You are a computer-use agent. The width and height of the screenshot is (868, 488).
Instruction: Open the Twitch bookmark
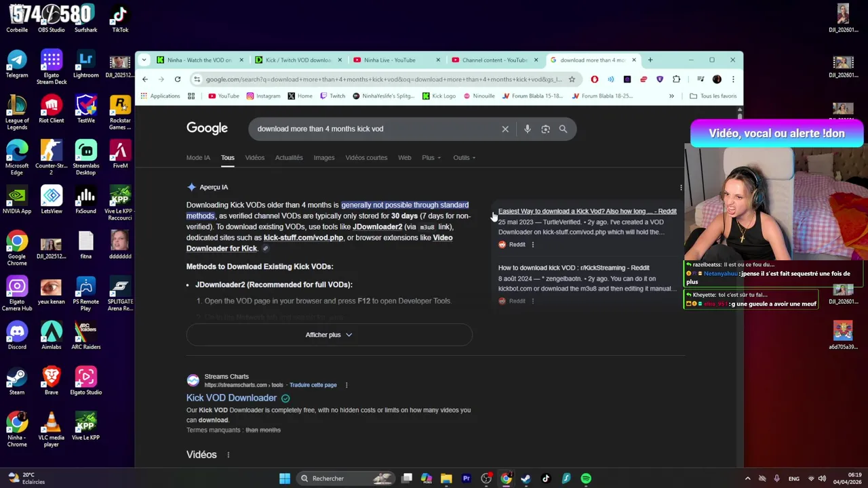[x=332, y=96]
